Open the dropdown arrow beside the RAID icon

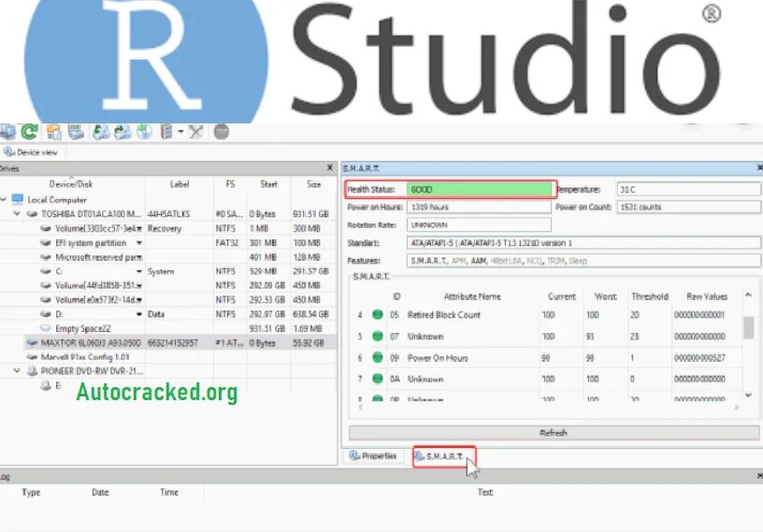point(180,132)
